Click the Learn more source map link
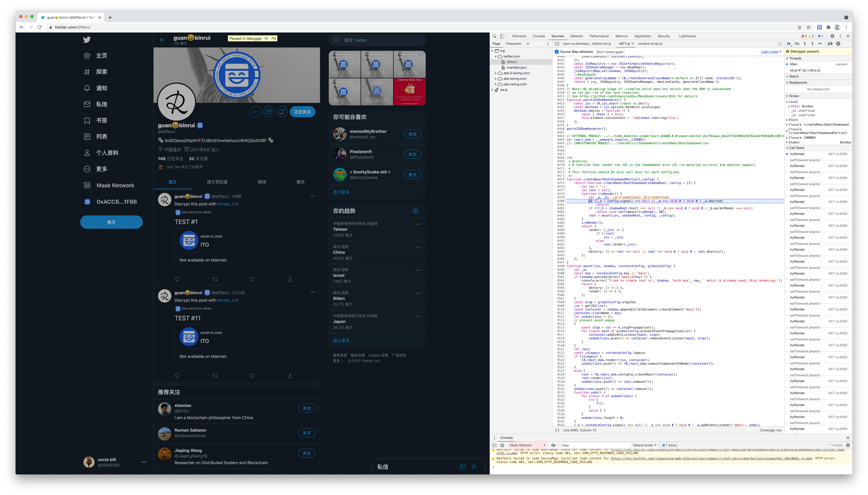 pos(769,52)
